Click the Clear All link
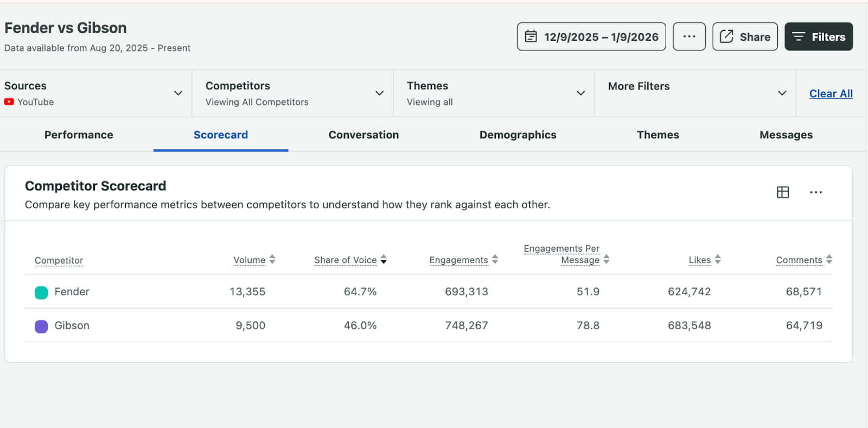Screen dimensions: 868x428 point(831,93)
